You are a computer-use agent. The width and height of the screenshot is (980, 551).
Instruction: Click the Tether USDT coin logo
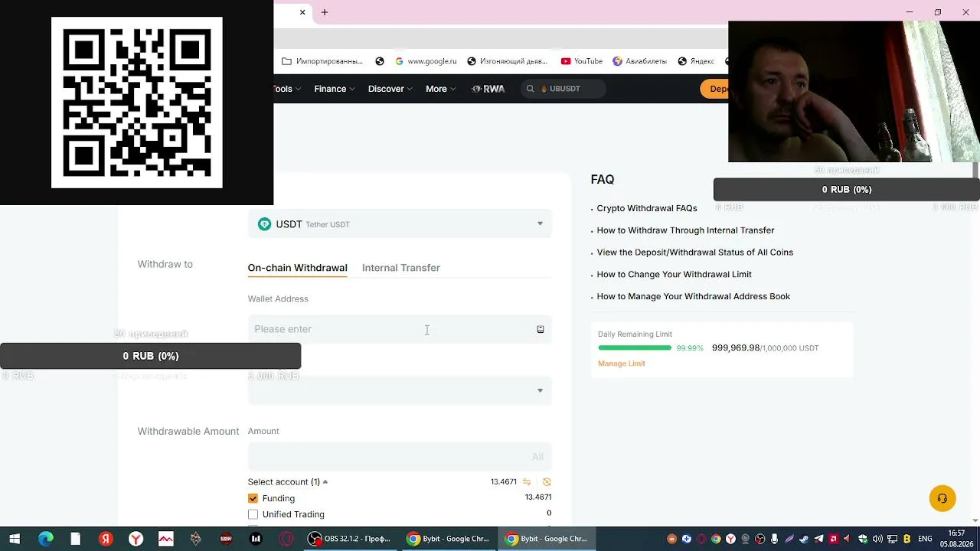tap(264, 224)
